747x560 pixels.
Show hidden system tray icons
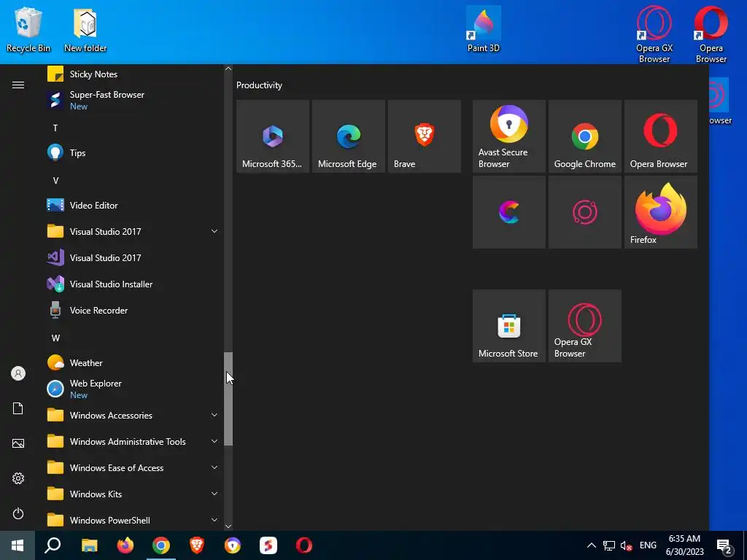click(x=591, y=545)
